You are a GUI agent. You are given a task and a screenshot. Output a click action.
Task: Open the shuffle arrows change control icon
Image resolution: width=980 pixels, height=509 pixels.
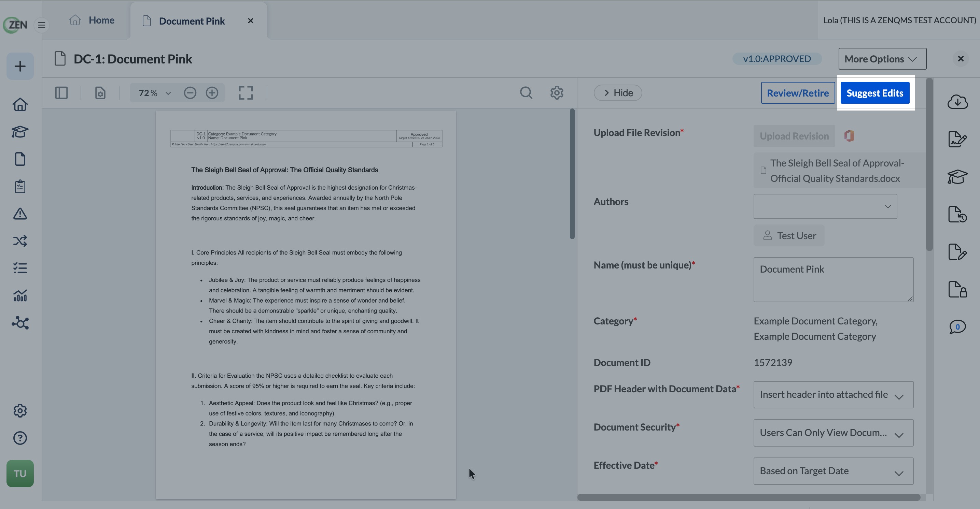point(20,241)
